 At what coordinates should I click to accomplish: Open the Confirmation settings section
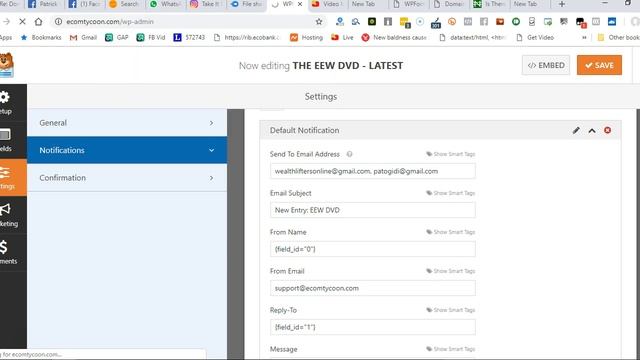[x=127, y=178]
